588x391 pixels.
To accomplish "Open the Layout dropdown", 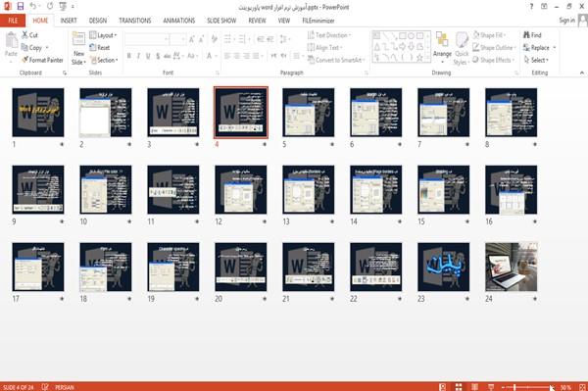I will (x=103, y=35).
